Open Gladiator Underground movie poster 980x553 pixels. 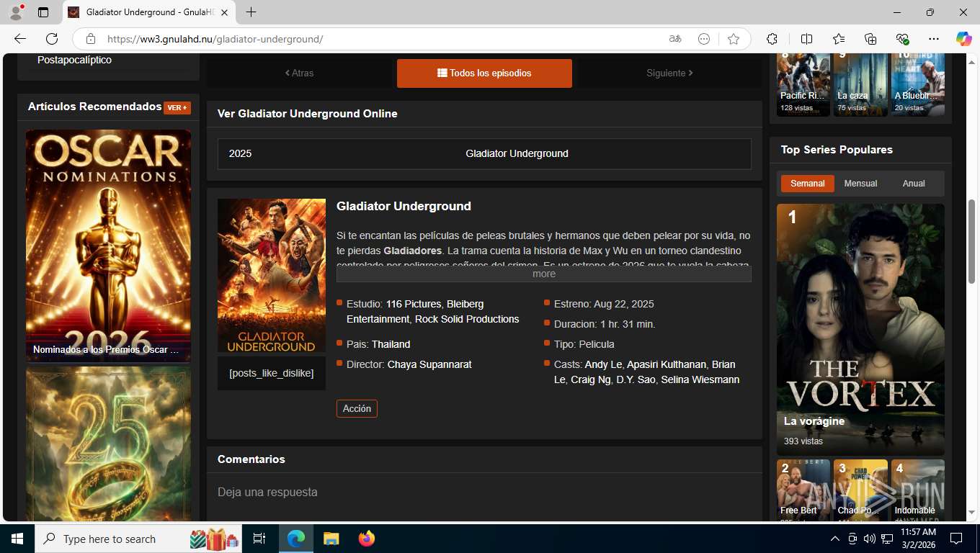(272, 276)
